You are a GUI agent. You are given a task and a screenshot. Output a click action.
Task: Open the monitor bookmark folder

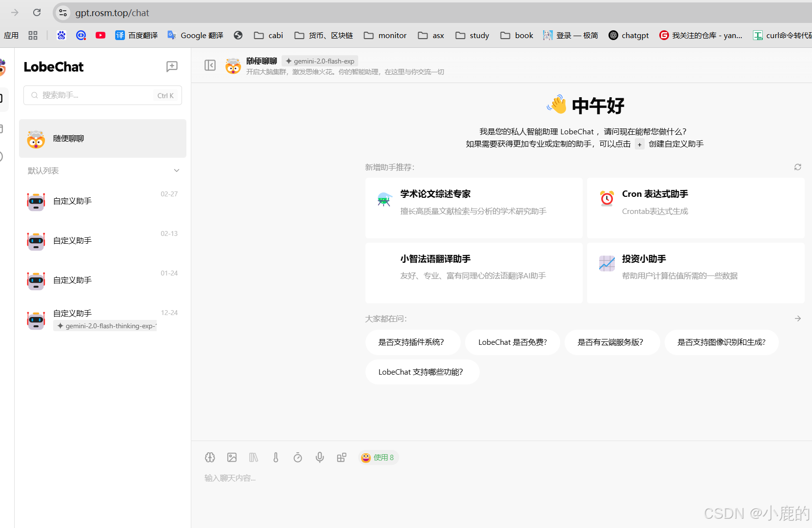(x=385, y=35)
